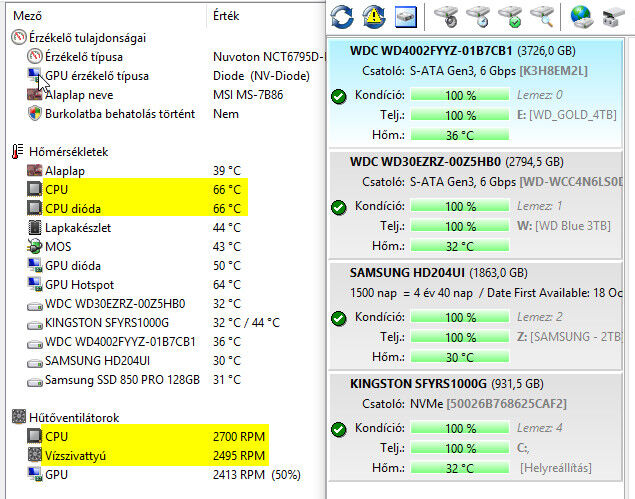
Task: Click the WD4002FYYZ Hőm. 36 °C bar
Action: coord(460,135)
